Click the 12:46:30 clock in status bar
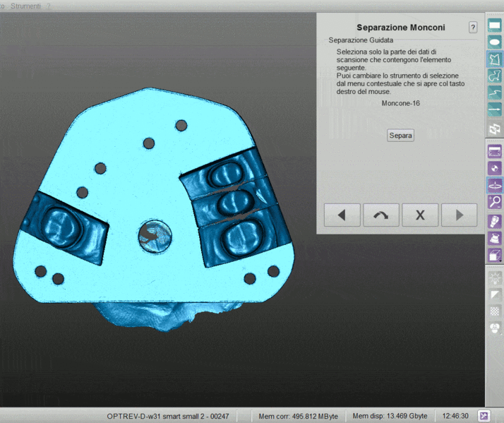 (455, 416)
